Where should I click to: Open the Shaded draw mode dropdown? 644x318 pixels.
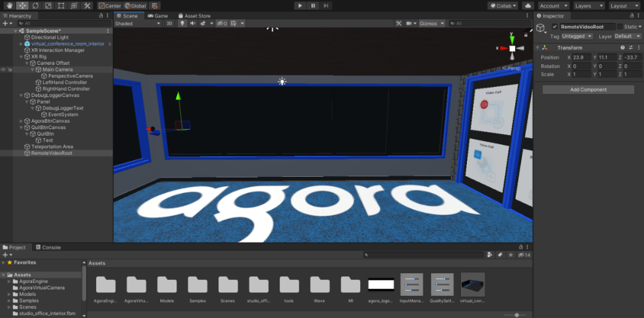138,23
